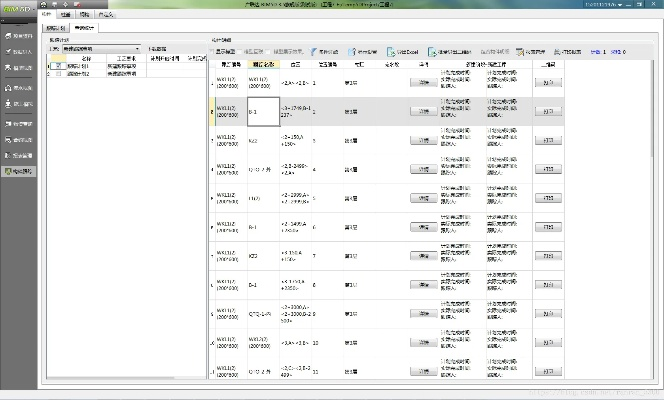Toggle the first checkbox in the table toolbar
The width and height of the screenshot is (664, 400).
(213, 49)
